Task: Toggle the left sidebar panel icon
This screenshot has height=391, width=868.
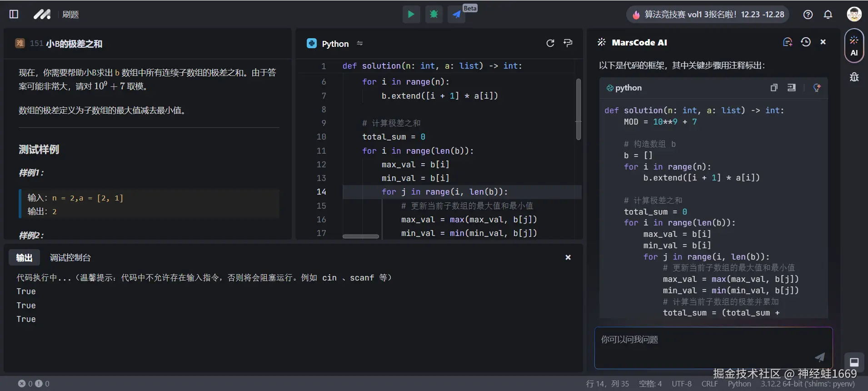Action: tap(14, 14)
